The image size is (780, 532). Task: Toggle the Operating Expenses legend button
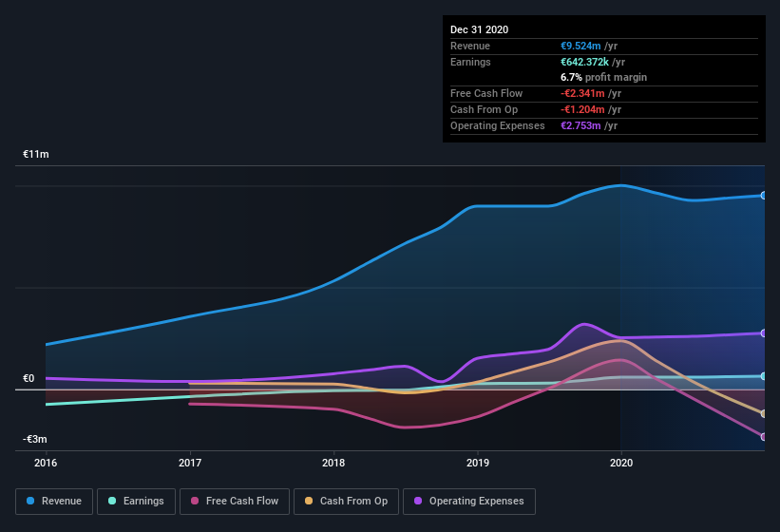(469, 502)
